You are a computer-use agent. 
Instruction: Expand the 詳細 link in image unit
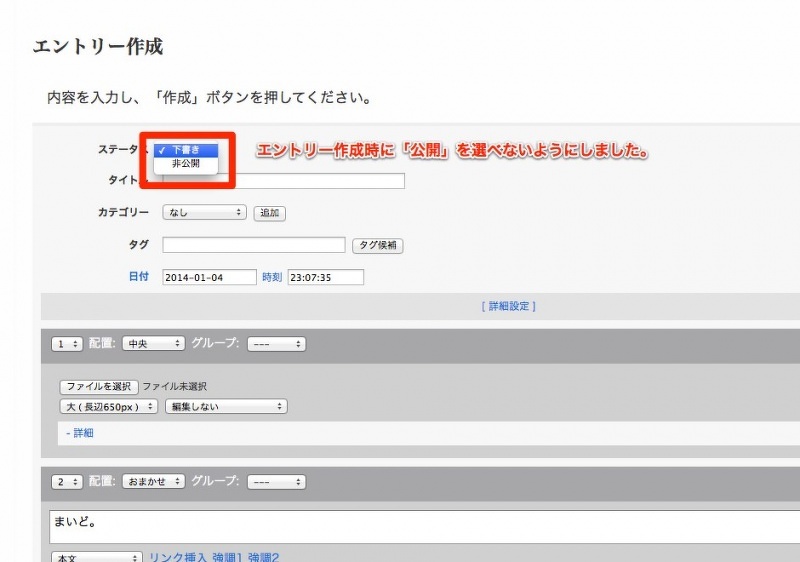point(80,433)
